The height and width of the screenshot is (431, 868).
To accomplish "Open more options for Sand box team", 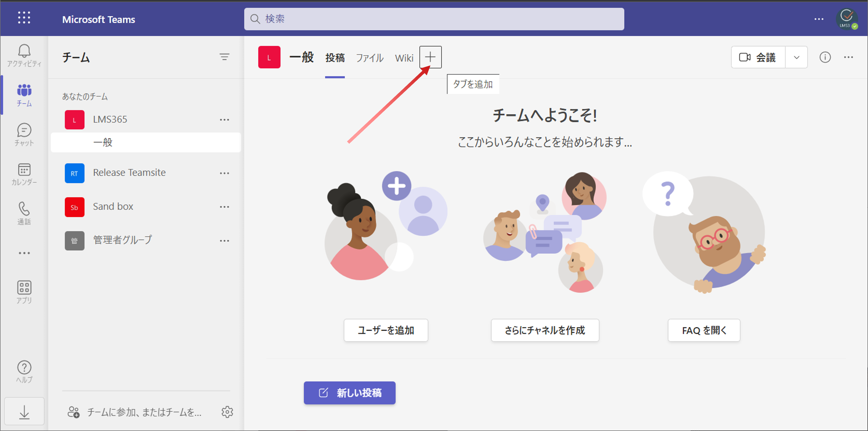I will pos(224,207).
